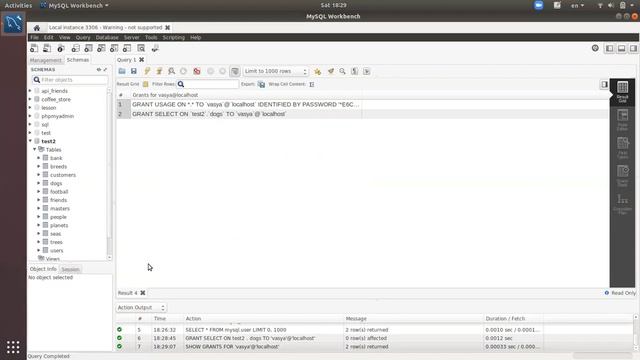Export recordset icon next to Export label

tap(261, 84)
